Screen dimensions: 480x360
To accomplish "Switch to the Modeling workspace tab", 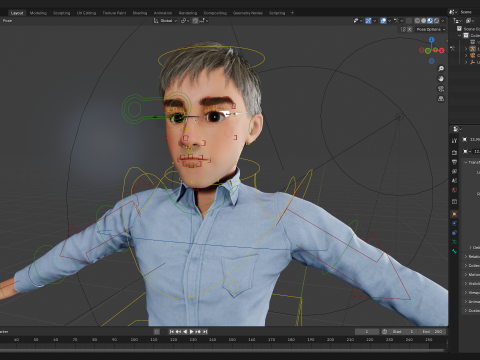I will pyautogui.click(x=38, y=13).
